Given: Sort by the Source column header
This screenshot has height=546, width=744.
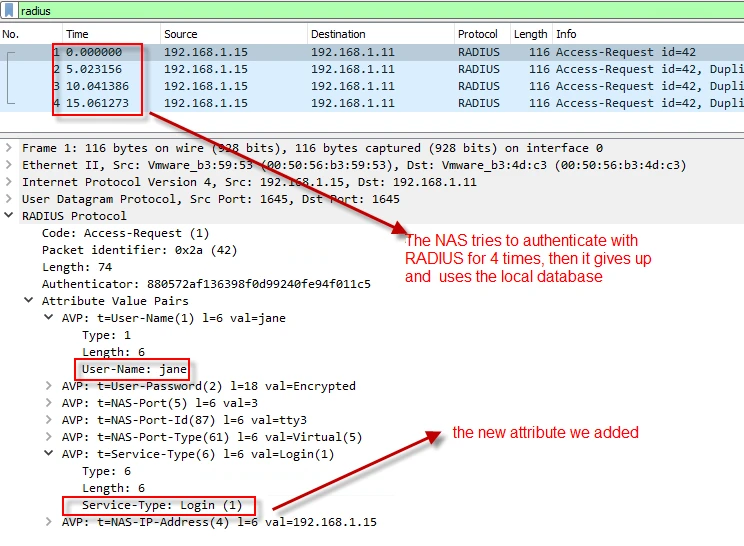Looking at the screenshot, I should pyautogui.click(x=181, y=34).
